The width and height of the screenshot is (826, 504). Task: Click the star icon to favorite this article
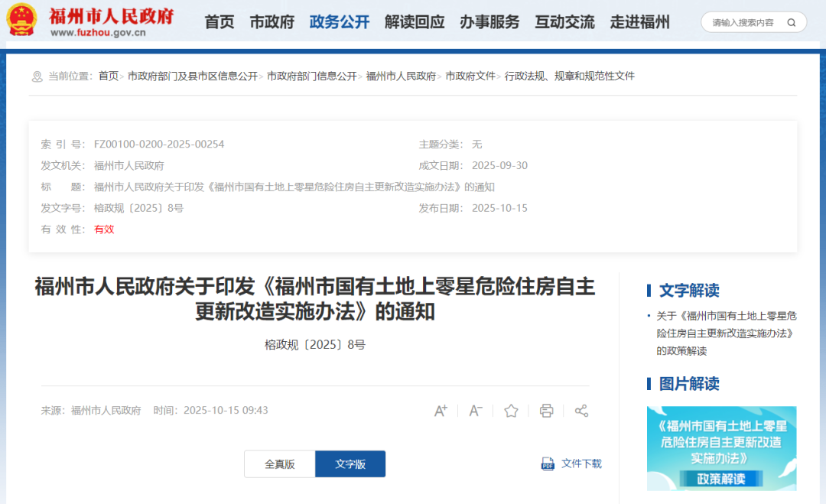(510, 411)
